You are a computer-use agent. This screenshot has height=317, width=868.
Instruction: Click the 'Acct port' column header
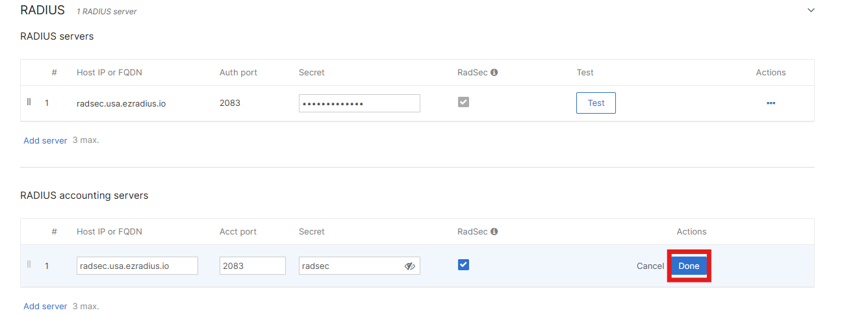[238, 232]
